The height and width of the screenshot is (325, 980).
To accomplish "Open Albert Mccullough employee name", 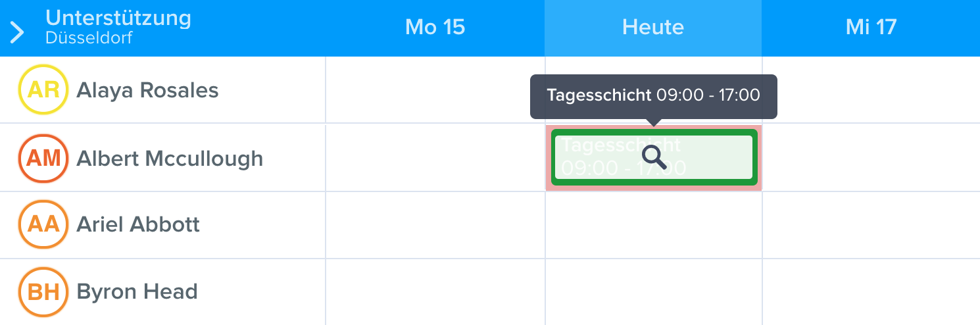I will click(170, 159).
